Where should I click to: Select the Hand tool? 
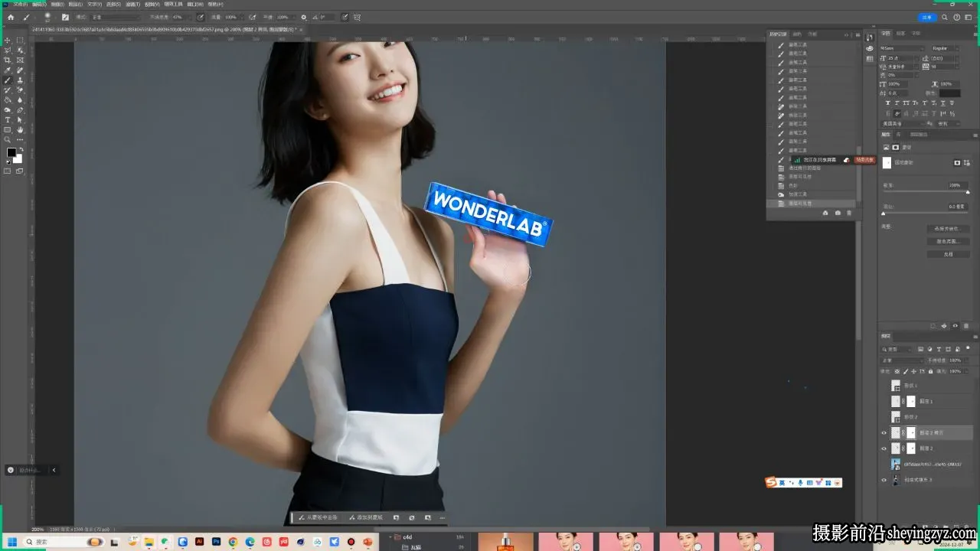pyautogui.click(x=20, y=129)
